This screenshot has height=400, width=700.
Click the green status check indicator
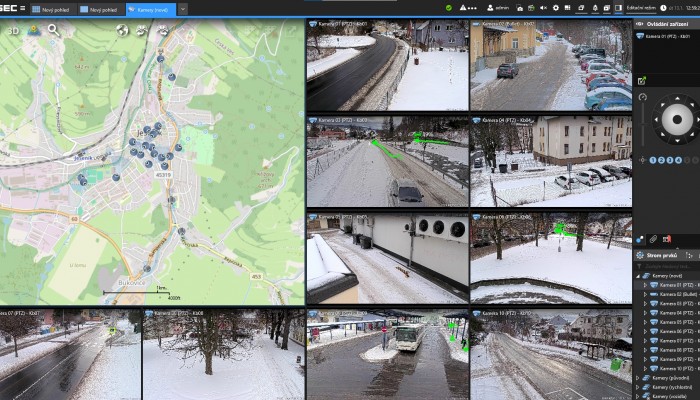click(448, 8)
